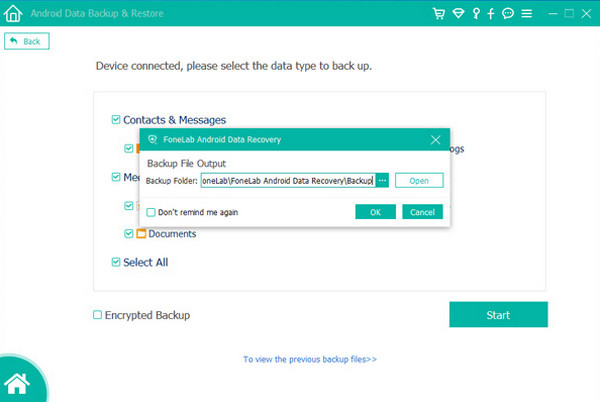Click the Documents folder icon
600x402 pixels.
click(x=141, y=234)
